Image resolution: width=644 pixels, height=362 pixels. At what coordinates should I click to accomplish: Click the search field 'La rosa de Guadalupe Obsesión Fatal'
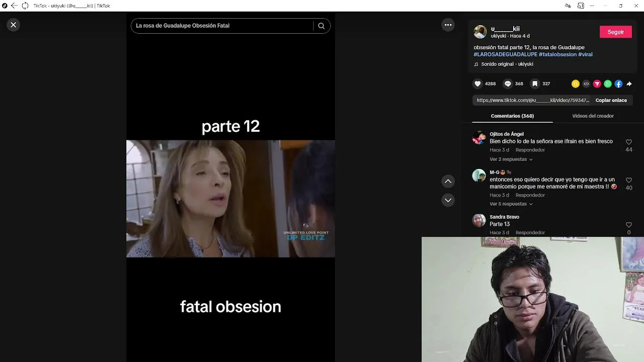tap(221, 26)
